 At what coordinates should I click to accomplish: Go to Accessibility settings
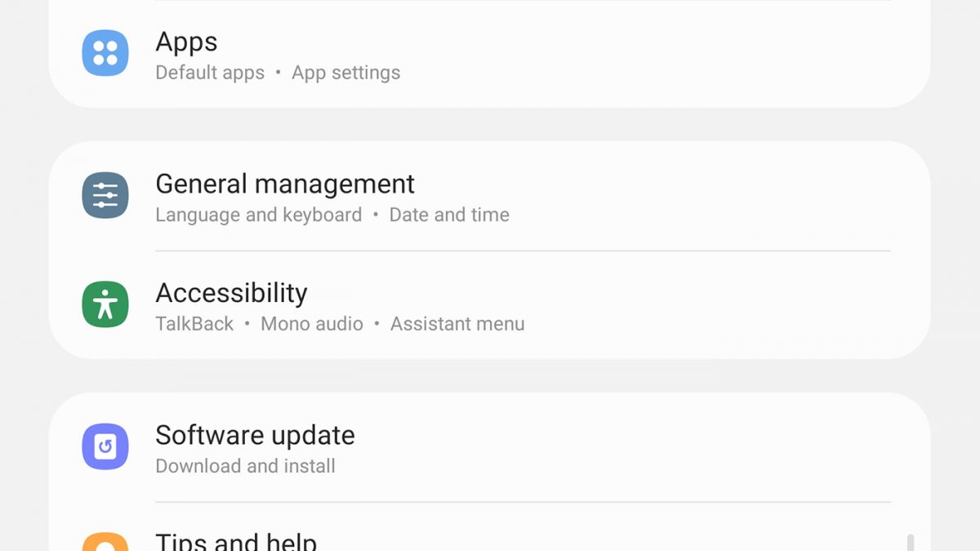point(231,293)
